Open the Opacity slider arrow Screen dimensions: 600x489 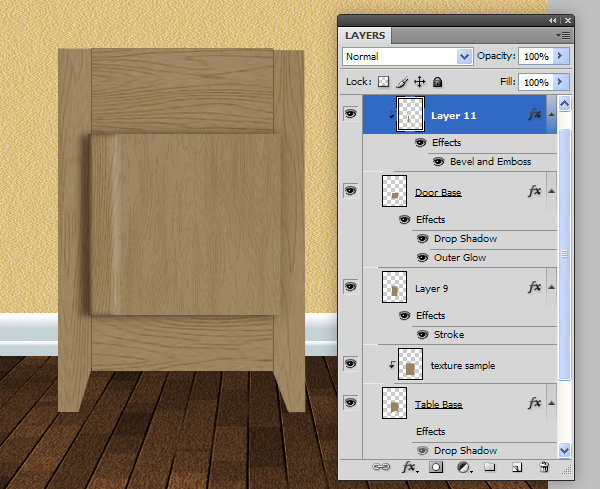pyautogui.click(x=561, y=57)
